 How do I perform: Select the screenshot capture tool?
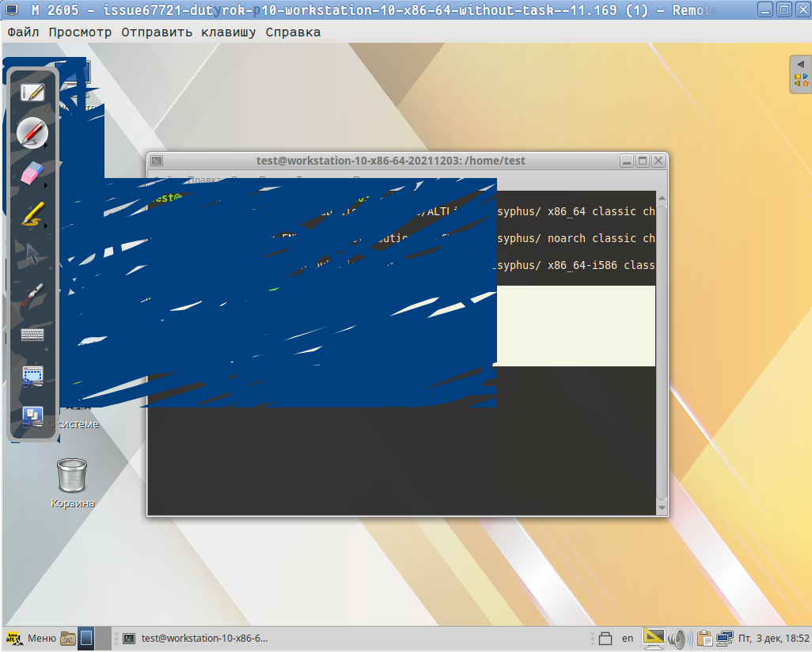click(32, 375)
